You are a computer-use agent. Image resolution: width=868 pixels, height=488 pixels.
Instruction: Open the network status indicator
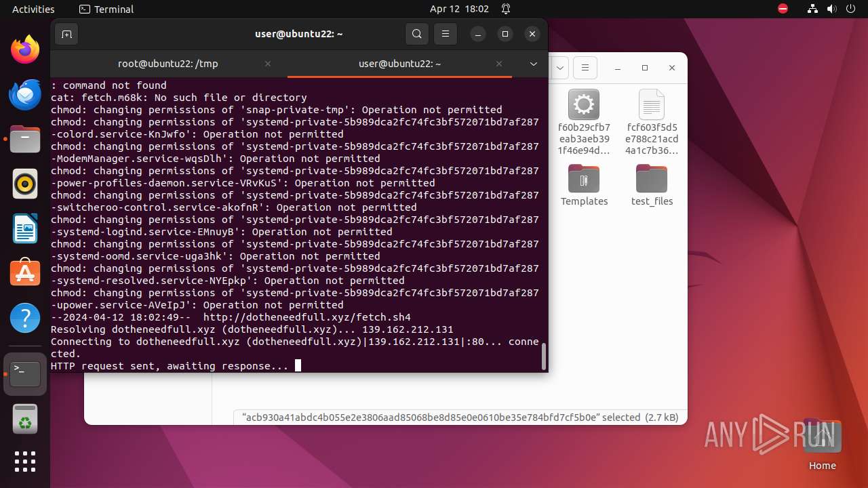(x=813, y=9)
